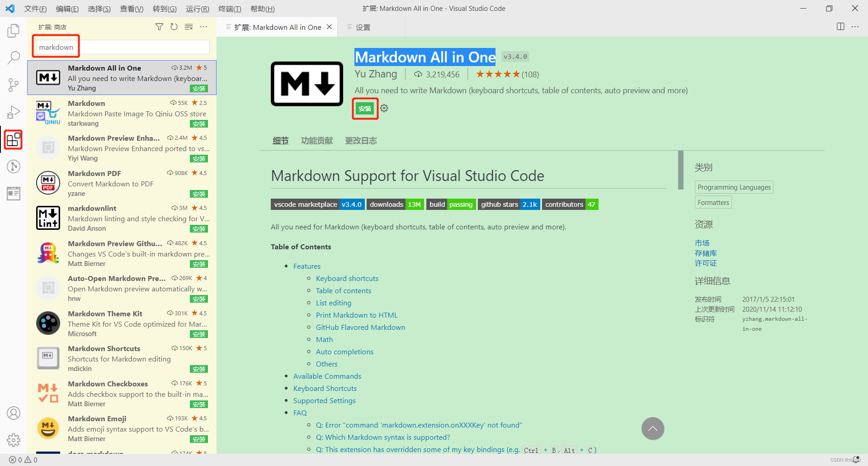Open editor more actions ellipsis
This screenshot has height=466, width=868.
(855, 27)
